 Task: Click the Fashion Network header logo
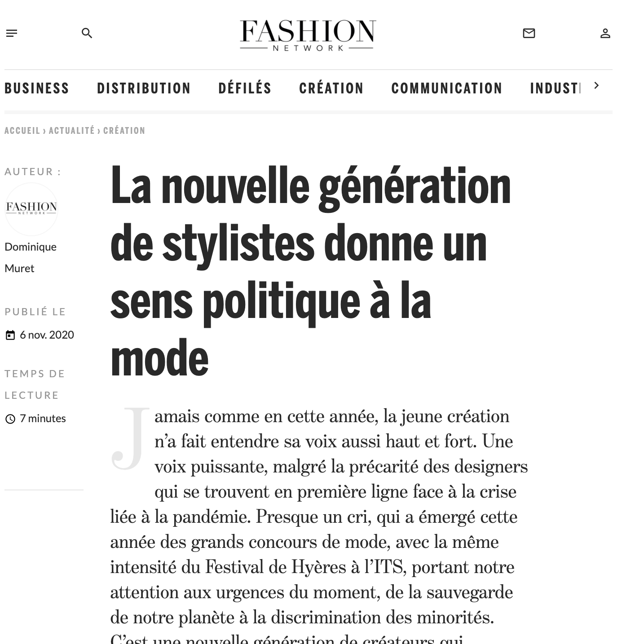[x=308, y=35]
